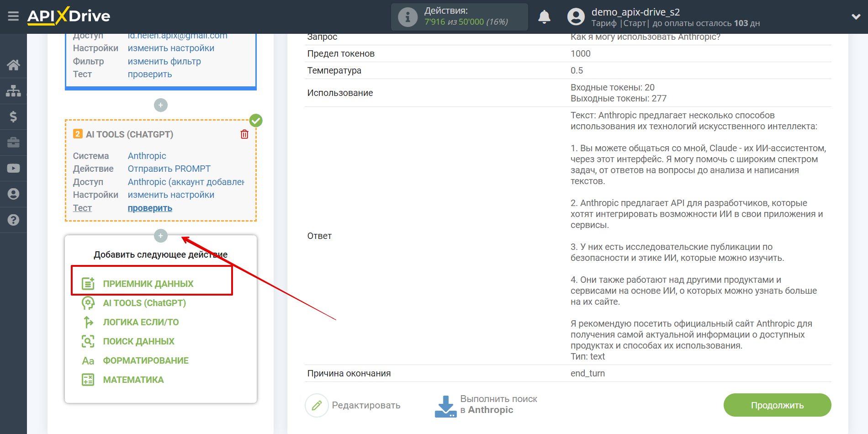This screenshot has height=434, width=868.
Task: Click the ApiX-Drive logo
Action: tap(69, 16)
